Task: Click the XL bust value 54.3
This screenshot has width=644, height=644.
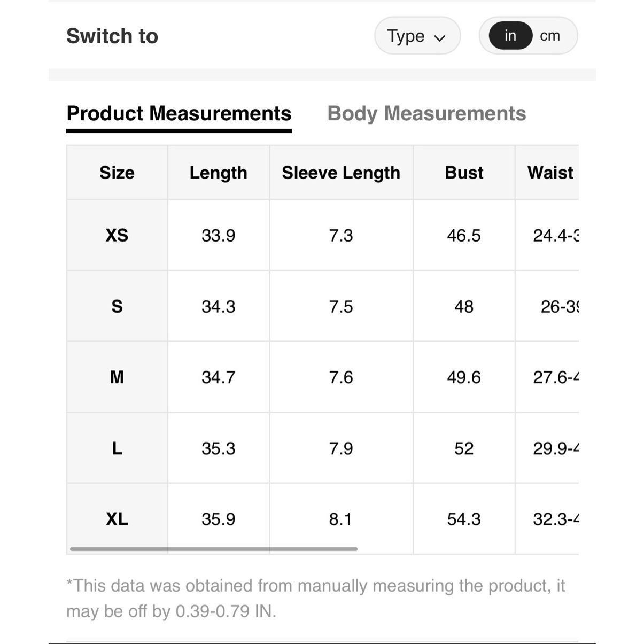Action: 464,519
